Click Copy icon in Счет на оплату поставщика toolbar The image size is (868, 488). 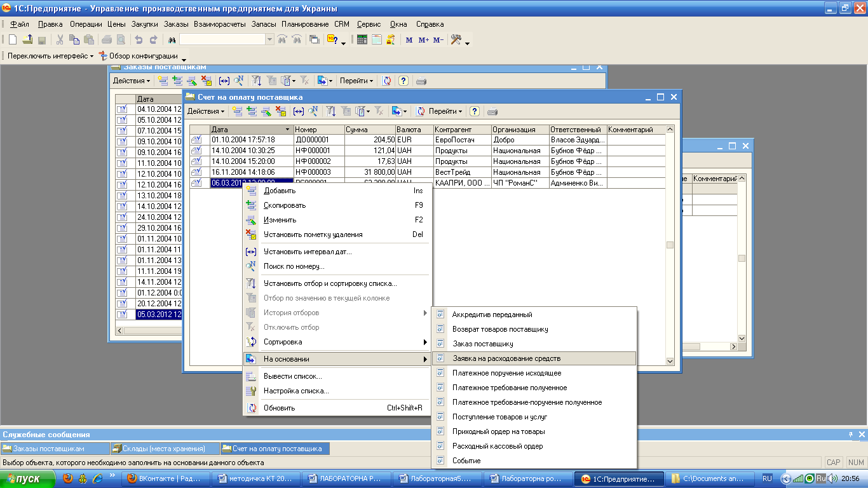[x=252, y=111]
